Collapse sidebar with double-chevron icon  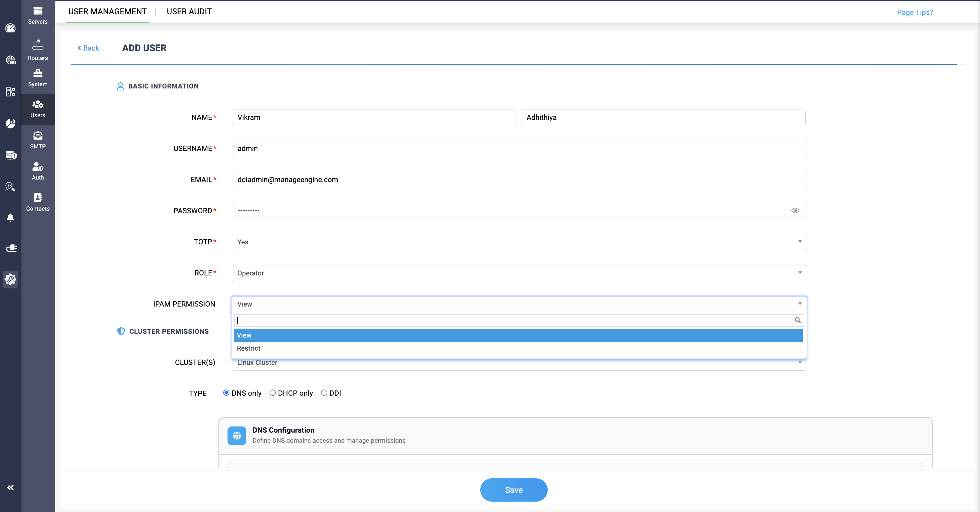point(10,487)
